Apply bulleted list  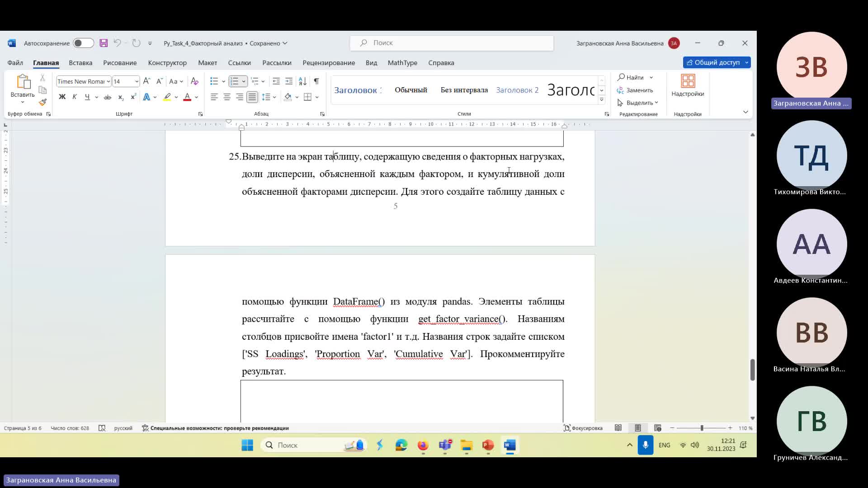pyautogui.click(x=214, y=81)
